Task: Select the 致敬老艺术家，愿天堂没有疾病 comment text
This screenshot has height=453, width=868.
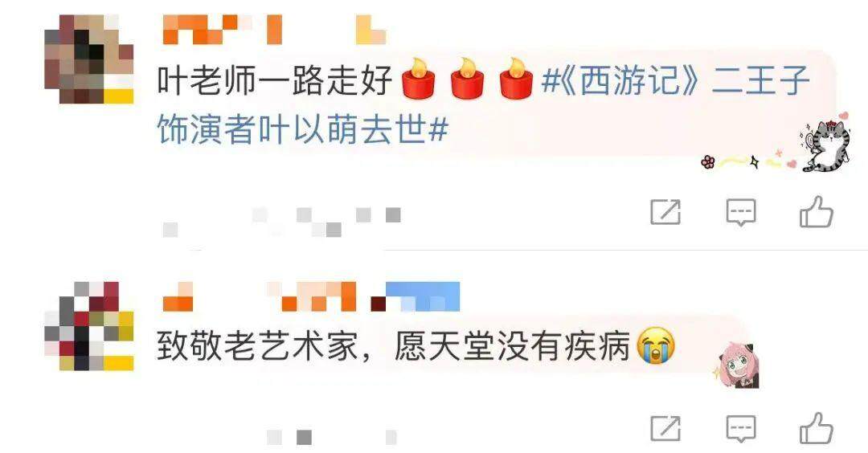Action: [x=393, y=347]
